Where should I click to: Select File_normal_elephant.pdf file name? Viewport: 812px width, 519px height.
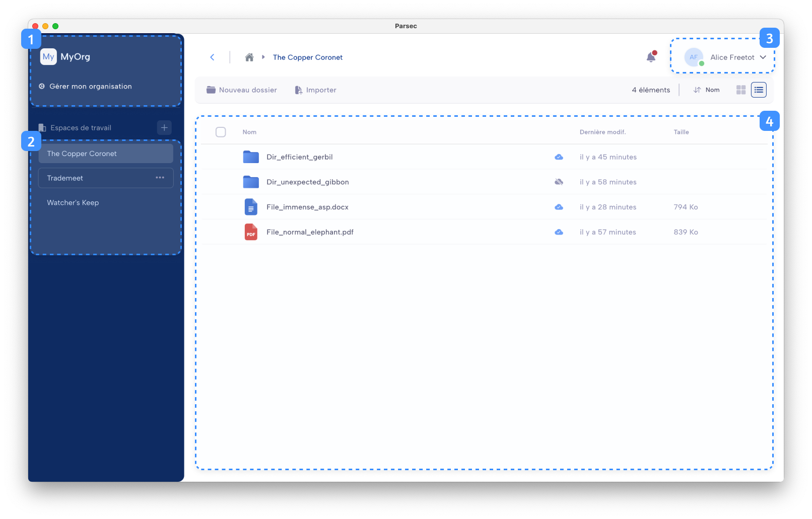[310, 232]
